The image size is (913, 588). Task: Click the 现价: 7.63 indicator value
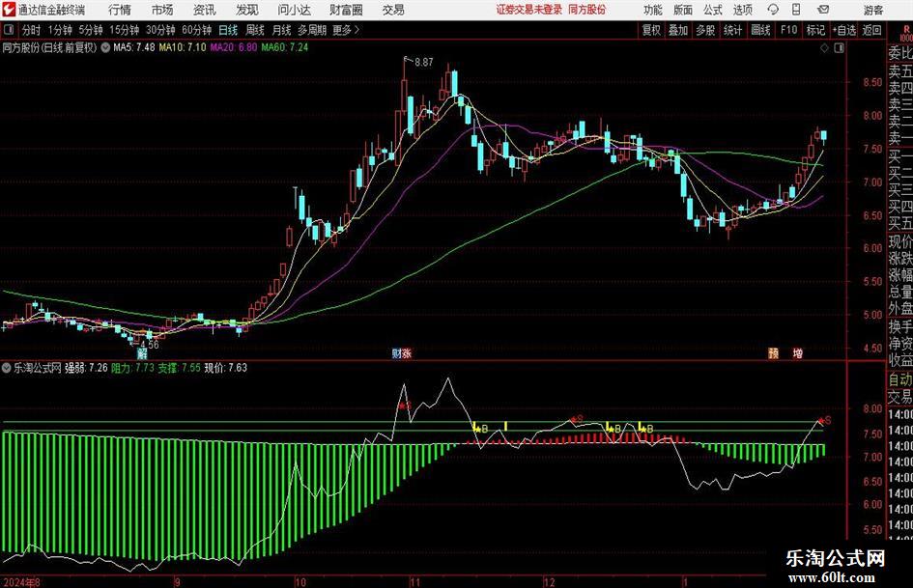point(226,368)
